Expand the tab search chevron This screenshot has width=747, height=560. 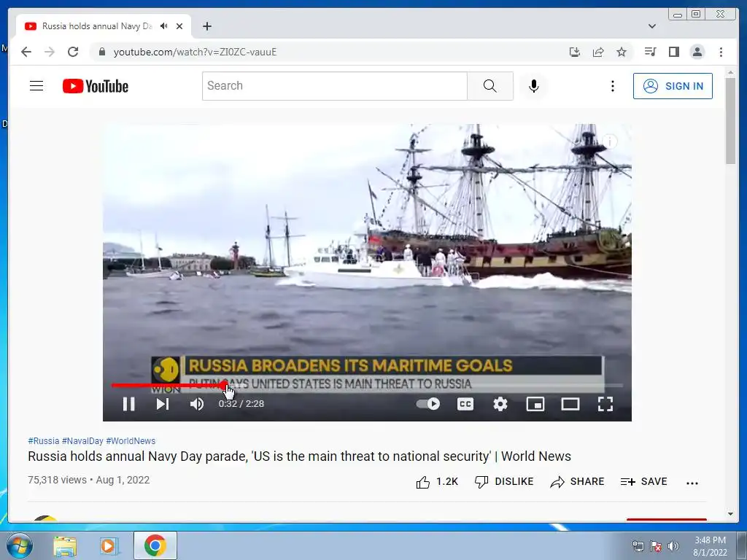point(651,26)
